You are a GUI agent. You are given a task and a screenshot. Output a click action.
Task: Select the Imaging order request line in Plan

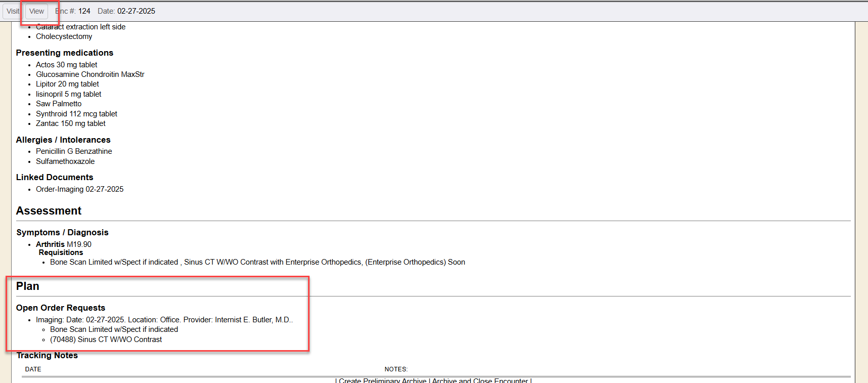click(x=164, y=320)
